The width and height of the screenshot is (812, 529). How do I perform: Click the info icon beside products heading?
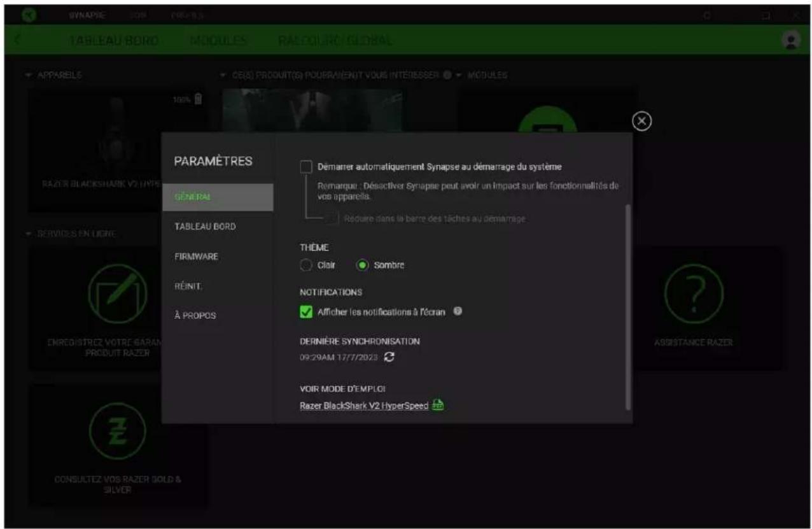tap(447, 74)
